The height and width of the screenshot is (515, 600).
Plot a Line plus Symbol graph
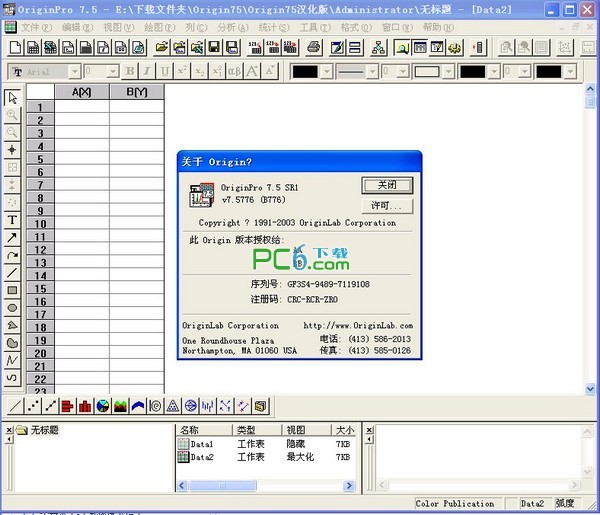click(51, 406)
